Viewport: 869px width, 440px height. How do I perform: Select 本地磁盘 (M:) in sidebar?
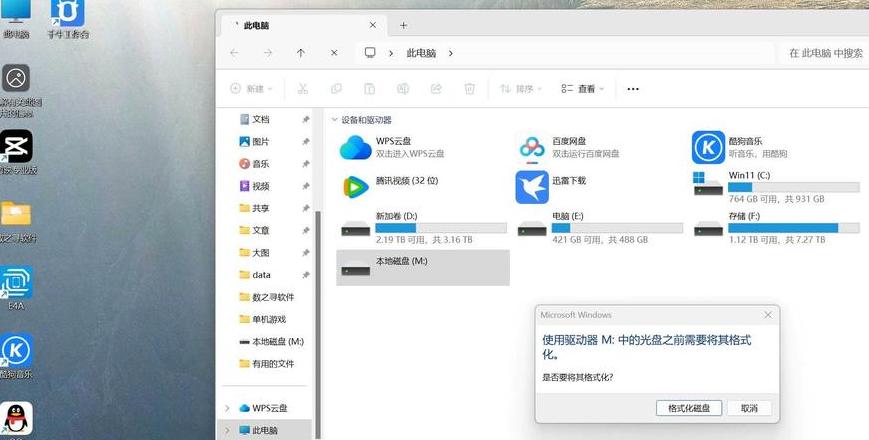(272, 341)
